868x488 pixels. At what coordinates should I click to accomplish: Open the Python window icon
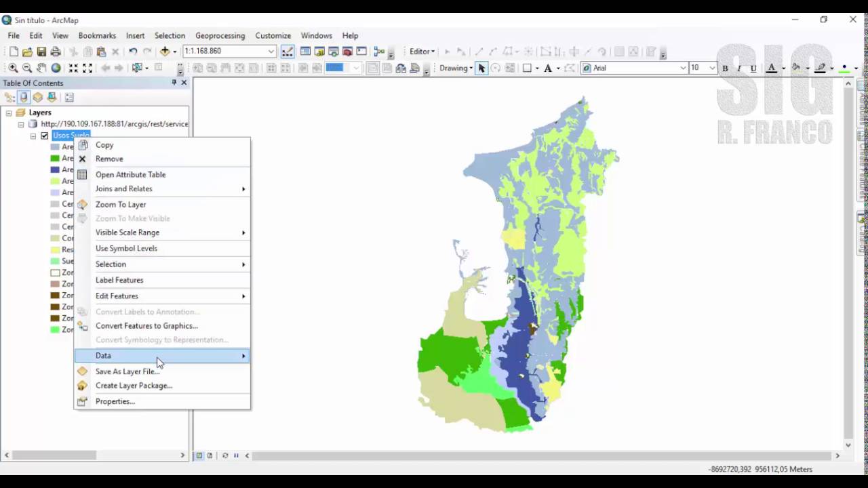point(361,52)
